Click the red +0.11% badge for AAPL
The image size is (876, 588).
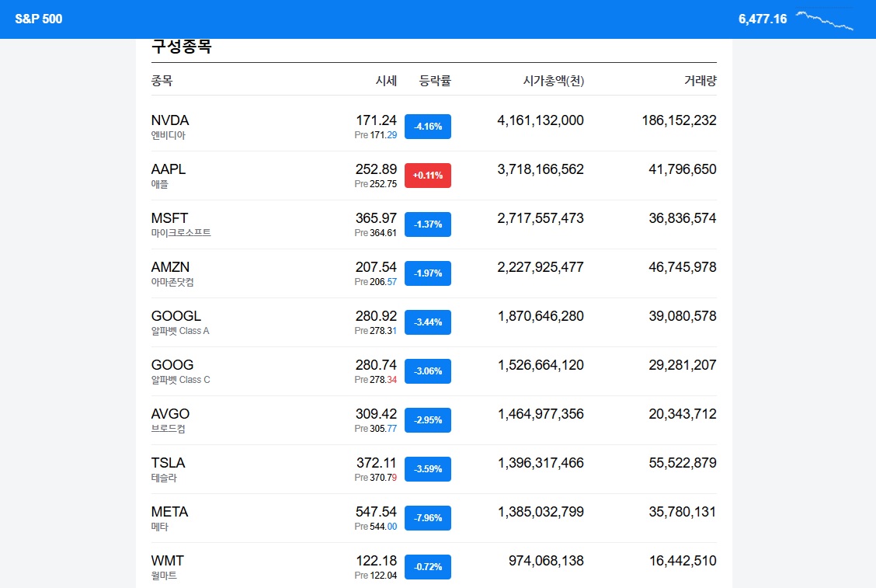427,176
